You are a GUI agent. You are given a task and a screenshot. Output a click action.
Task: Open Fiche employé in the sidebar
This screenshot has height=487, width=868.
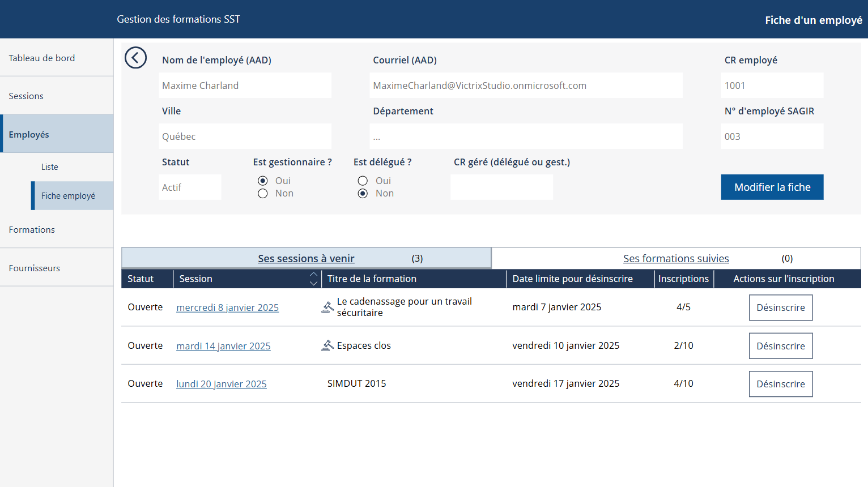click(73, 196)
